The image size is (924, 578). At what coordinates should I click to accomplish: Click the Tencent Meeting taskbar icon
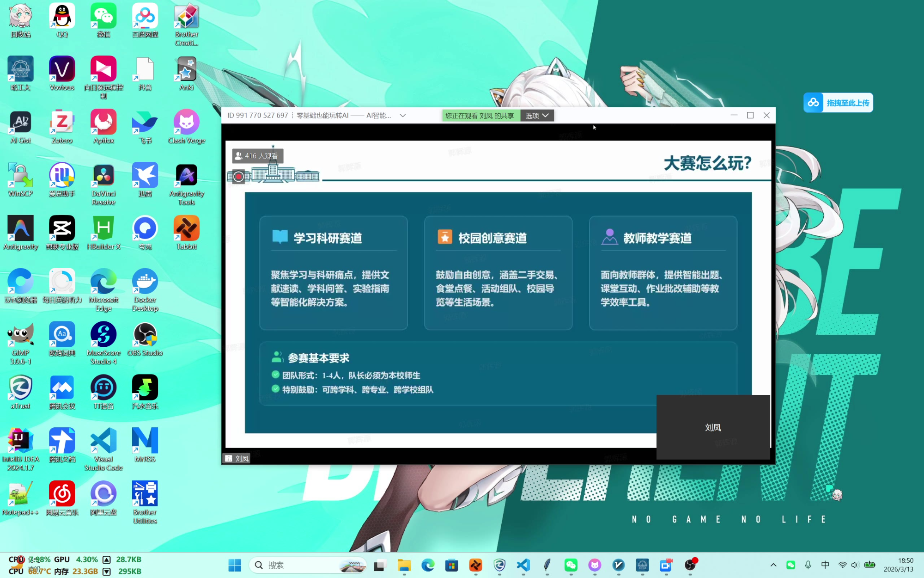666,565
